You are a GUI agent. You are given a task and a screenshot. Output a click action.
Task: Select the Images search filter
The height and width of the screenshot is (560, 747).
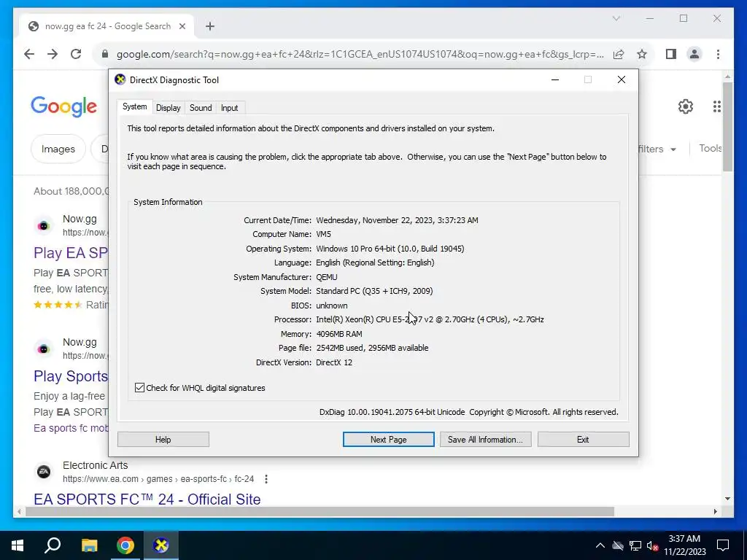(58, 149)
